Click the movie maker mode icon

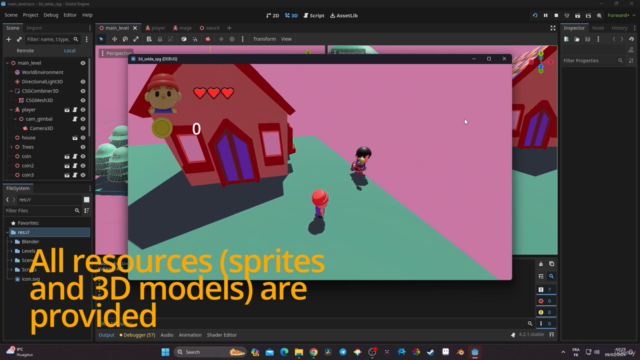point(599,16)
